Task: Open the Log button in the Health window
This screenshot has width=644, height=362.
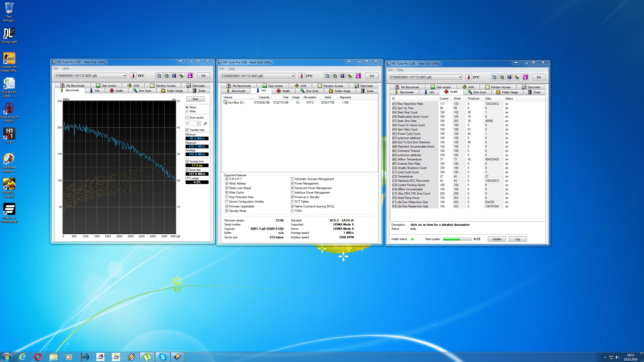Action: click(517, 239)
